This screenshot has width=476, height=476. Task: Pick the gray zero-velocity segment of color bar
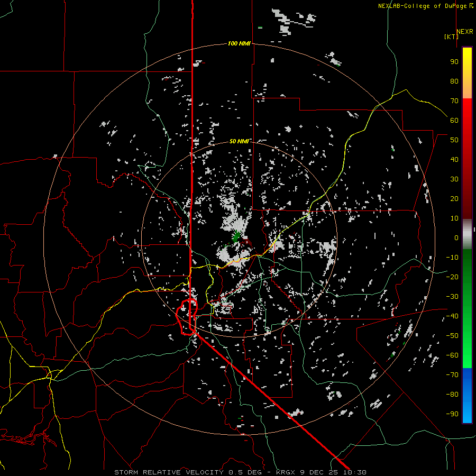point(467,234)
